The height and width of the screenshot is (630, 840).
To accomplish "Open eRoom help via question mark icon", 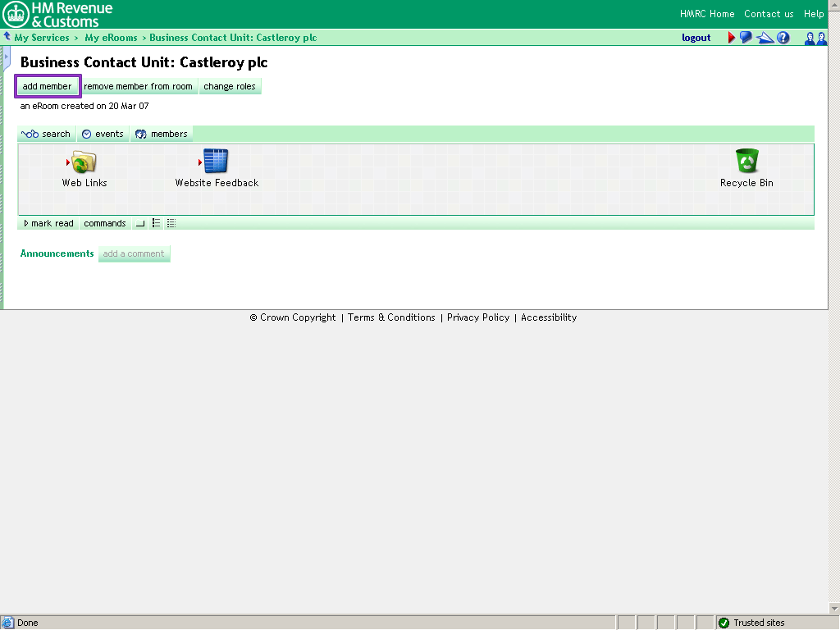I will click(x=782, y=37).
